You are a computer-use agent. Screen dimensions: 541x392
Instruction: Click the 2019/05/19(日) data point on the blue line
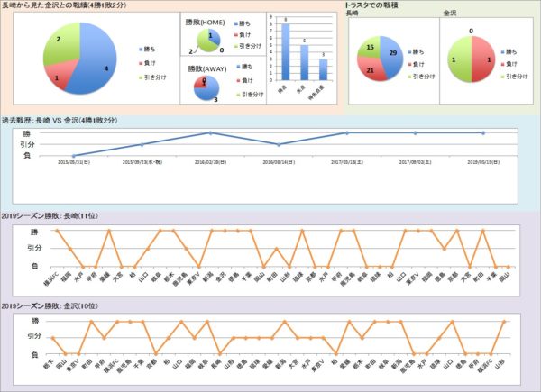point(483,133)
